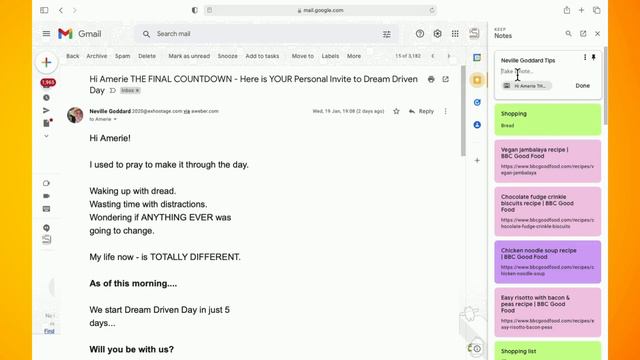Open the Gmail main menu hamburger
The image size is (640, 360).
pyautogui.click(x=46, y=34)
